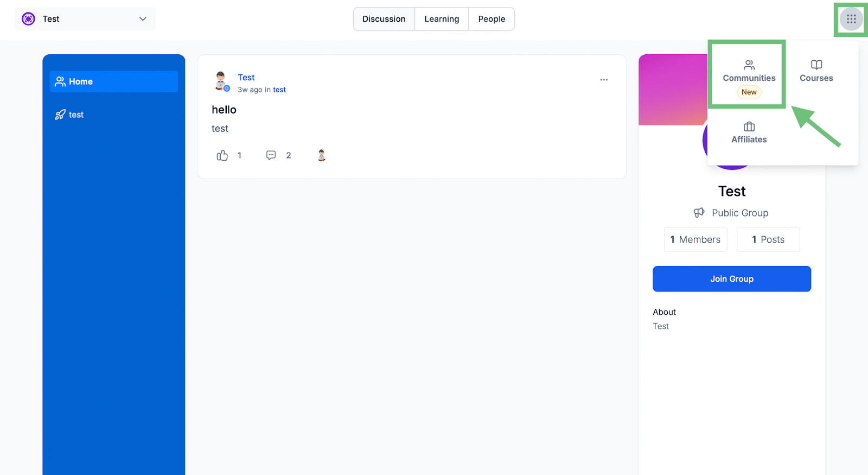Click the megaphone icon beside Public Group
This screenshot has height=475, width=868.
coord(699,213)
